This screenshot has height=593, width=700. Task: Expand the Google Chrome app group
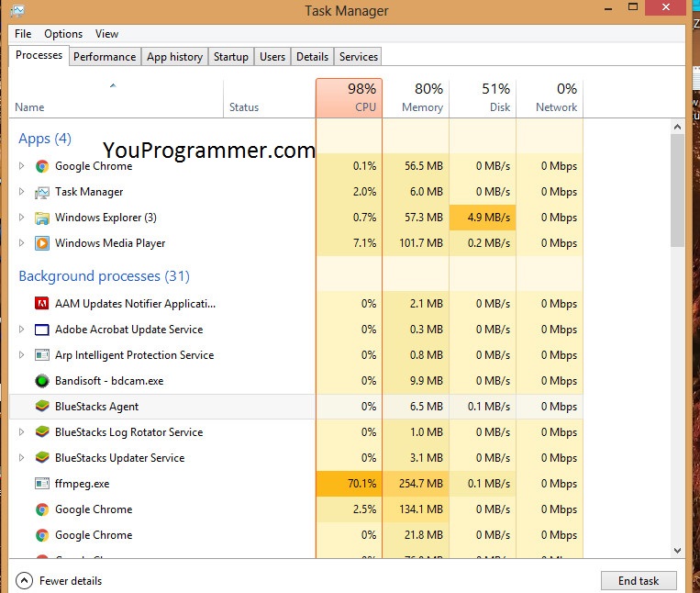point(21,166)
